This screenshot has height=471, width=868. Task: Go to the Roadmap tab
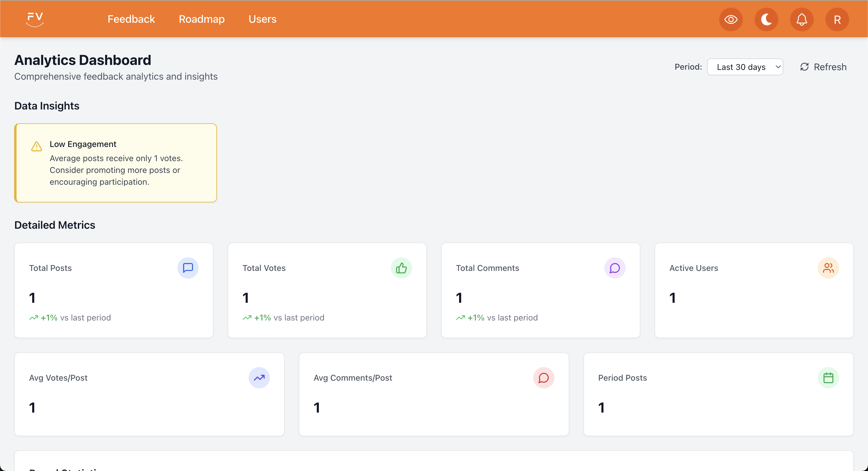pyautogui.click(x=201, y=19)
